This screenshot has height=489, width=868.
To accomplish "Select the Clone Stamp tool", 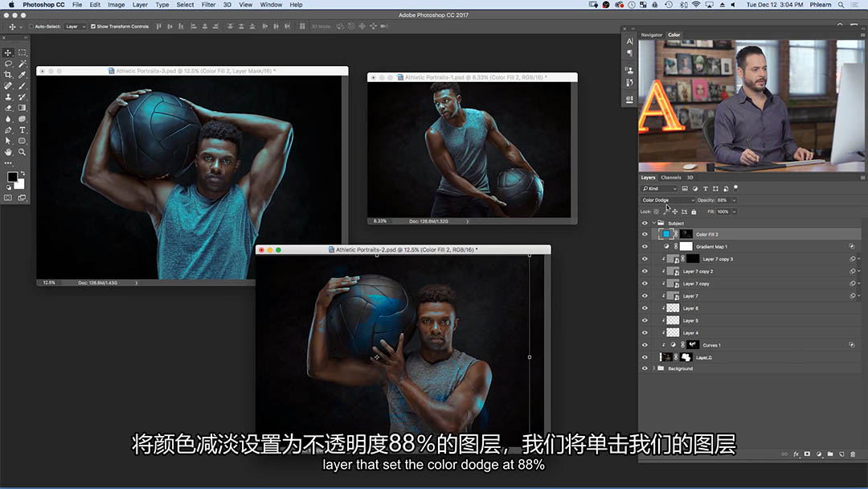I will [x=9, y=97].
